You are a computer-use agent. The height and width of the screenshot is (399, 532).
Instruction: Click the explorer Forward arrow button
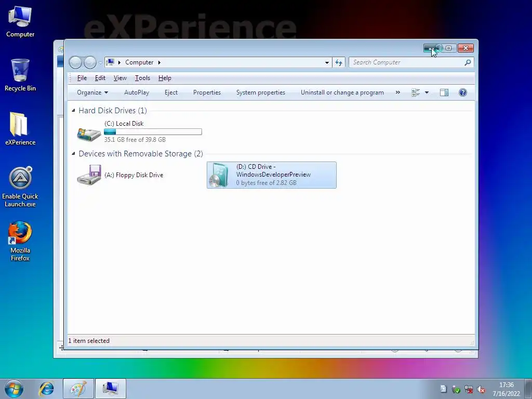tap(90, 62)
